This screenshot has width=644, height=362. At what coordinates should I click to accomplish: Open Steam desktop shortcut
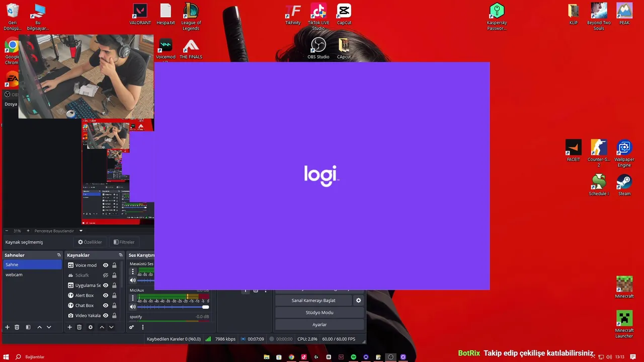(x=624, y=185)
